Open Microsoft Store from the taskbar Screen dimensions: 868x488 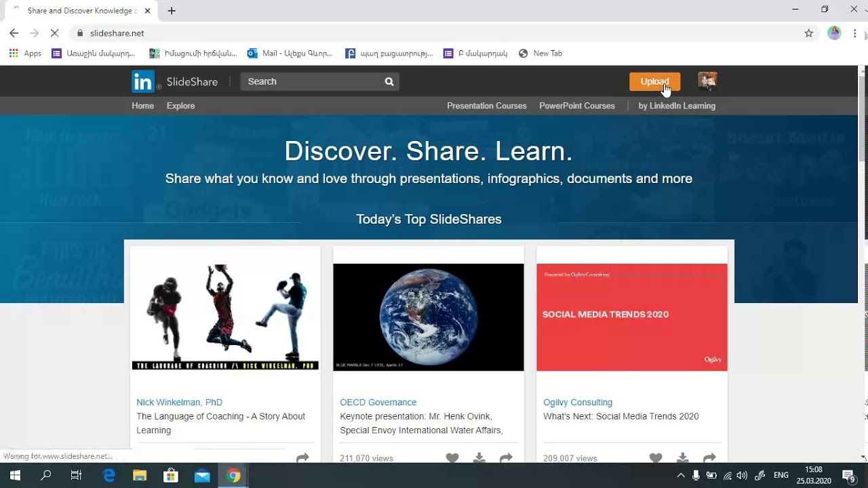(x=170, y=476)
